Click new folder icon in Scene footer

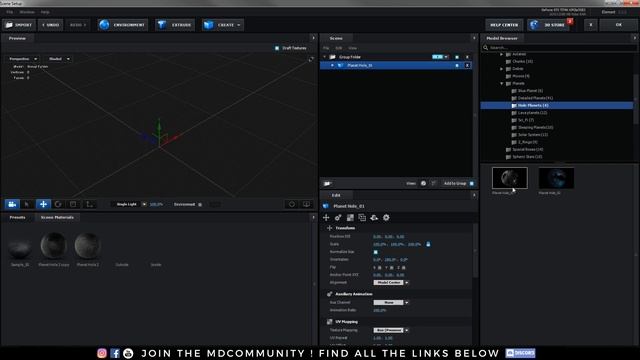pyautogui.click(x=327, y=184)
